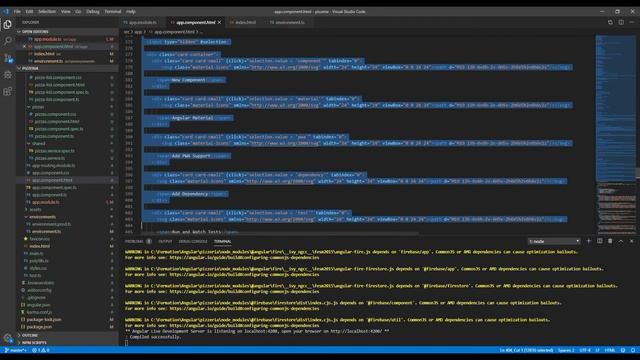Kill the terminal with the trash icon
Viewport: 640px width, 360px height.
(610, 241)
